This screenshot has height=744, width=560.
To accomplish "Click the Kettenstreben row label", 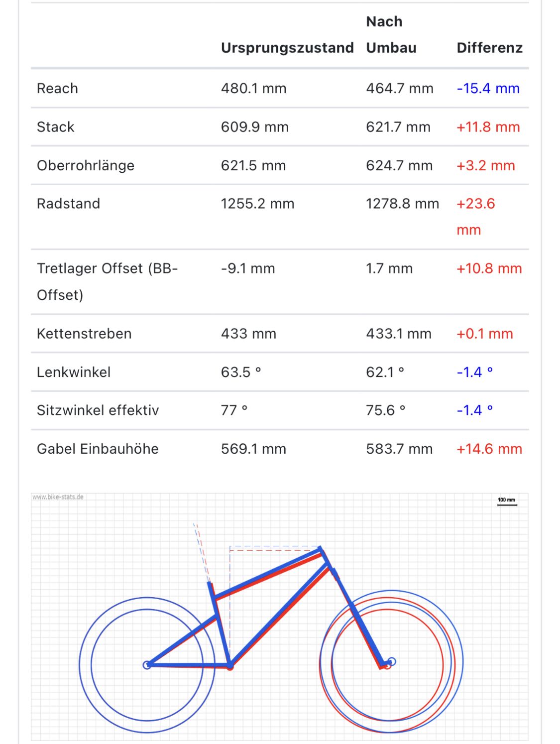I will [84, 334].
